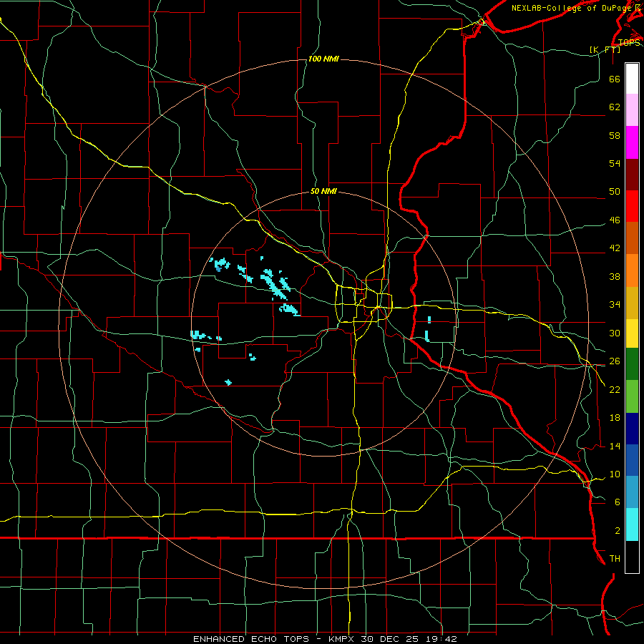Screen dimensions: 644x644
Task: Click the "KMPX" radar site identifier
Action: tap(341, 639)
